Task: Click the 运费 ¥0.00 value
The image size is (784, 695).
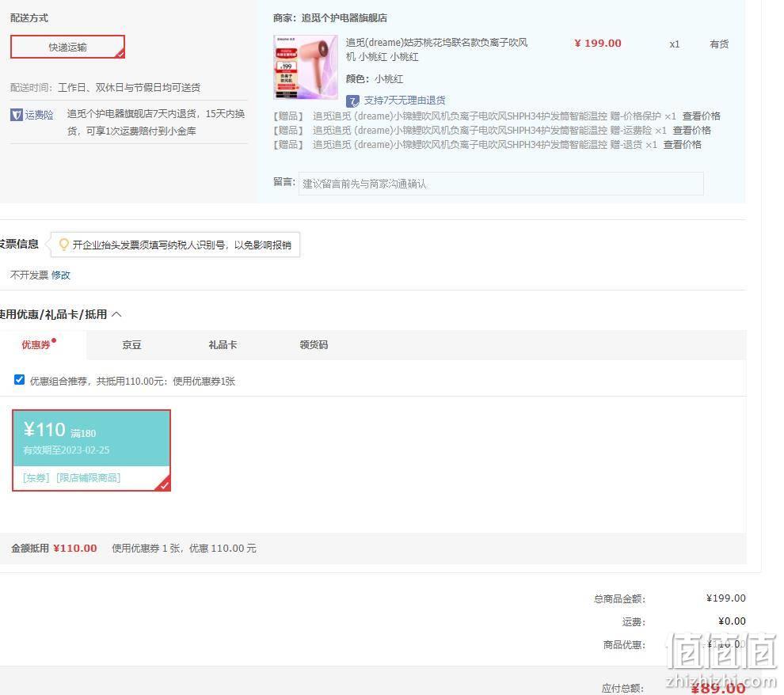Action: (x=732, y=621)
